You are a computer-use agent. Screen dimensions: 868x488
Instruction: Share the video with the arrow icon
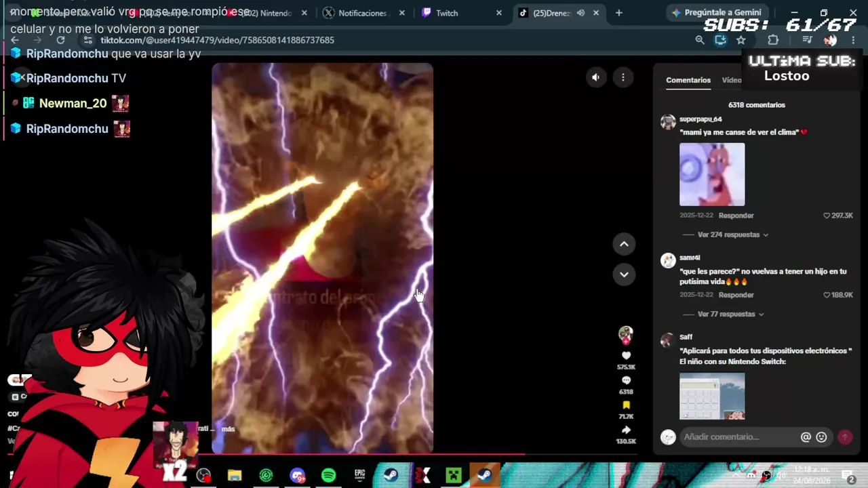tap(626, 430)
